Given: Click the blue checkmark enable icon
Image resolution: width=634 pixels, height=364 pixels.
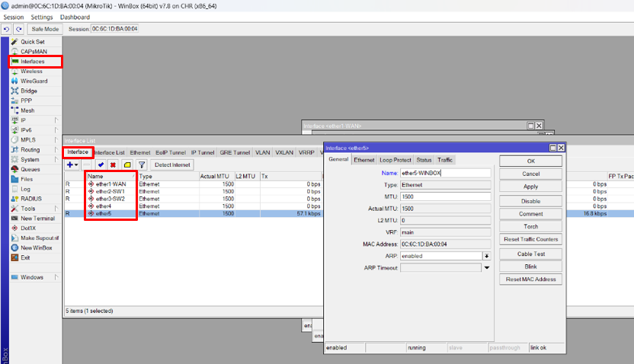Looking at the screenshot, I should [x=101, y=164].
